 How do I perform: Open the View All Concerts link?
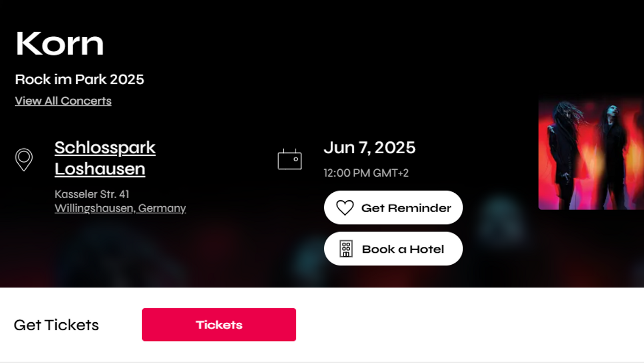point(63,101)
